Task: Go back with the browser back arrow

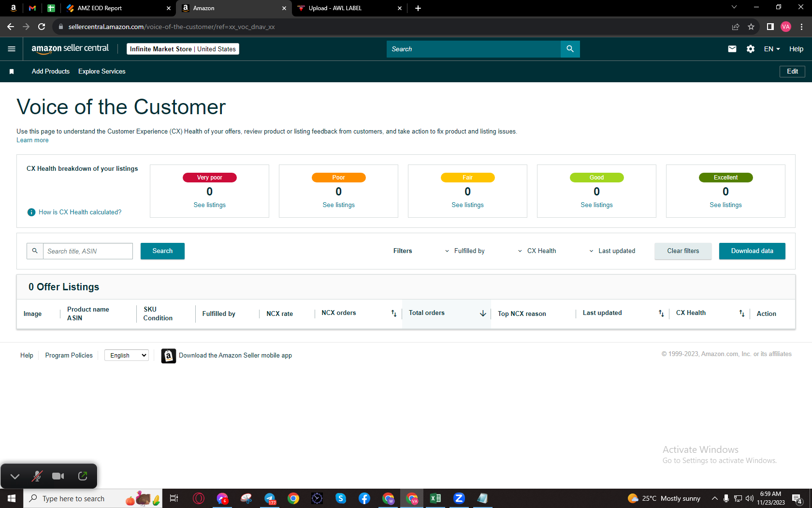Action: (11, 27)
